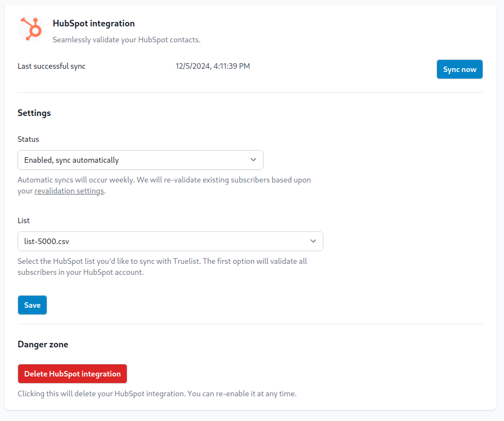Click the chevron arrow in List field
This screenshot has width=504, height=421.
313,241
